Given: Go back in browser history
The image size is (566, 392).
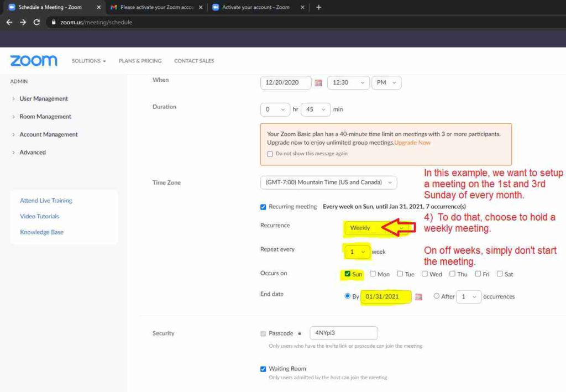Looking at the screenshot, I should click(x=9, y=22).
